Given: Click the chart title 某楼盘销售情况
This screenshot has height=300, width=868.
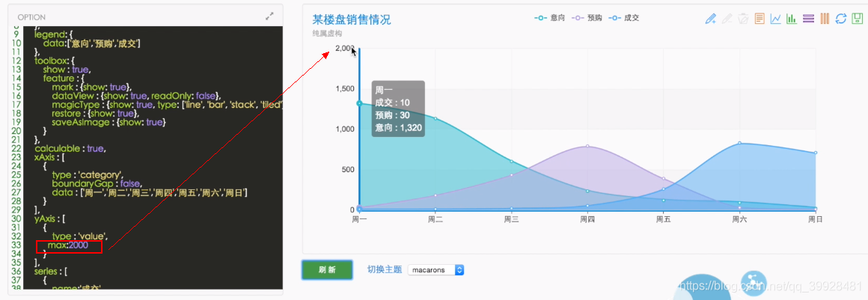Looking at the screenshot, I should point(352,20).
